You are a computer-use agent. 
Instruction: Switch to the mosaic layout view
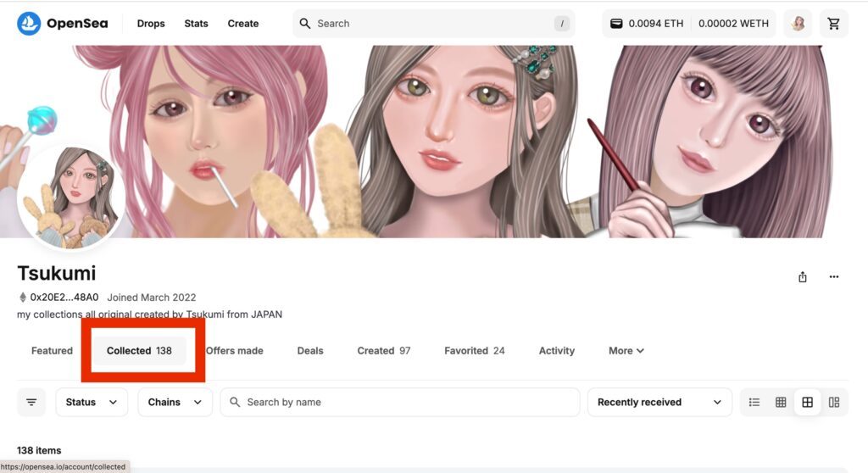click(x=834, y=402)
